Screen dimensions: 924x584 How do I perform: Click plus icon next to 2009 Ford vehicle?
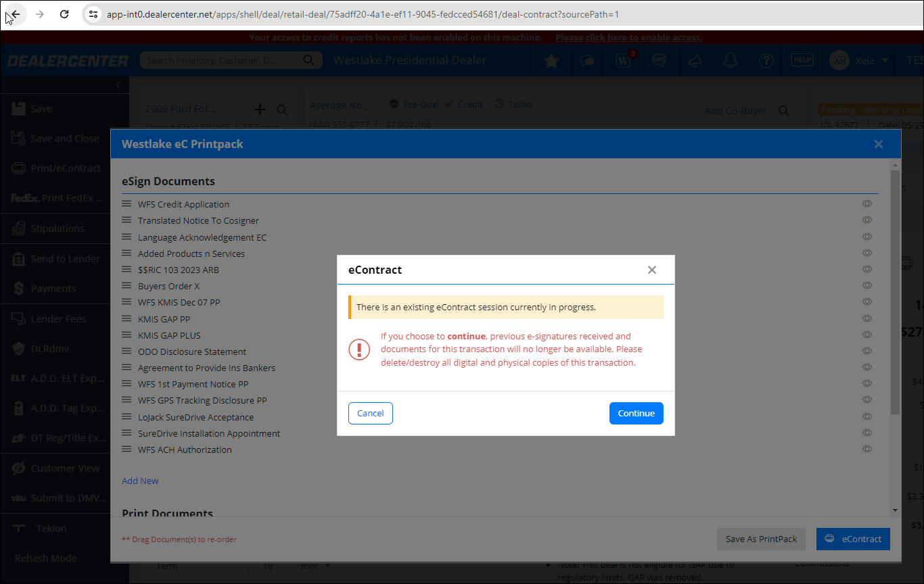tap(260, 109)
